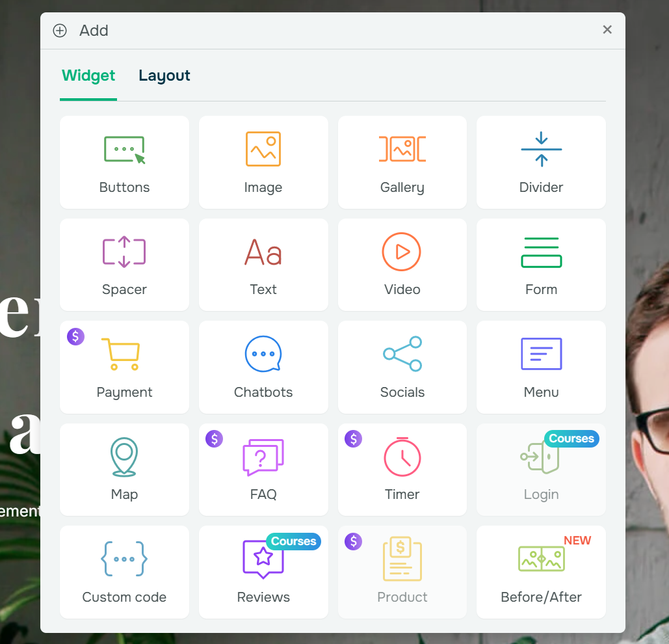669x644 pixels.
Task: Insert the new Before/After widget
Action: pos(541,572)
